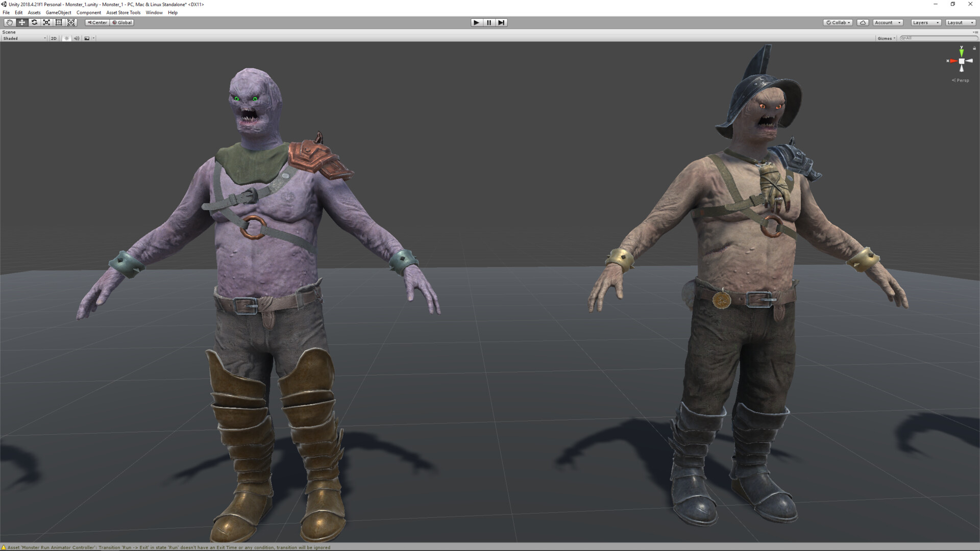
Task: Select the Rotate tool
Action: 34,22
